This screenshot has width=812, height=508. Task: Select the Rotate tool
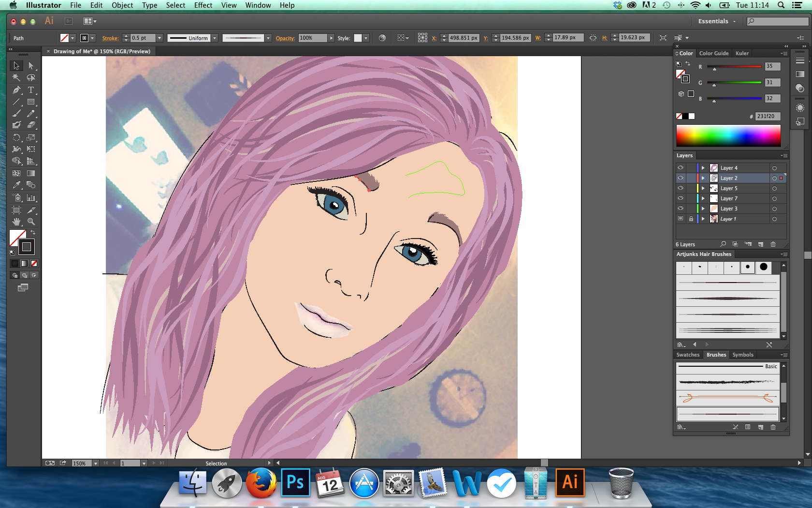16,137
